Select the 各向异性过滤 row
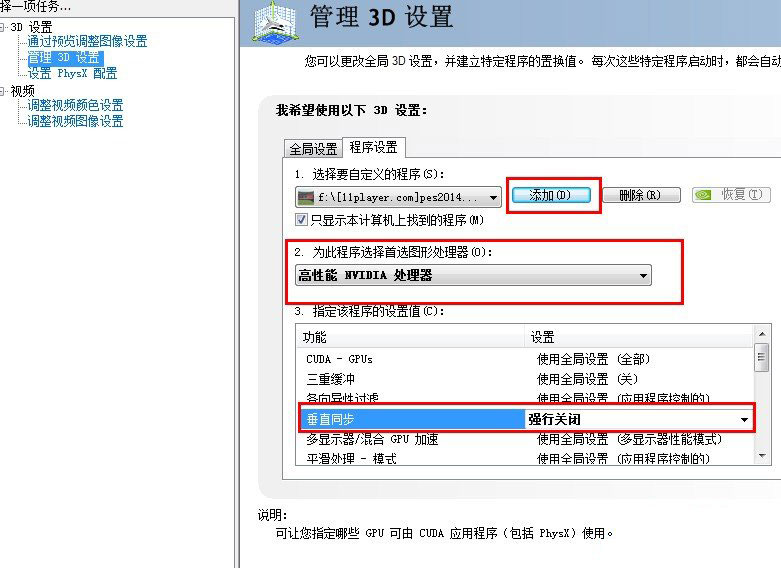 [x=525, y=398]
